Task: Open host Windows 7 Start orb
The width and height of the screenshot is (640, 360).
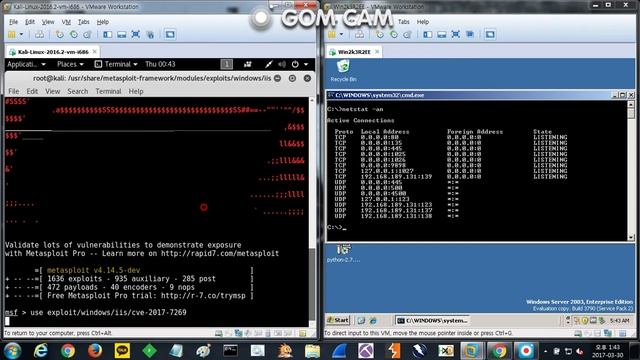Action: tap(12, 351)
